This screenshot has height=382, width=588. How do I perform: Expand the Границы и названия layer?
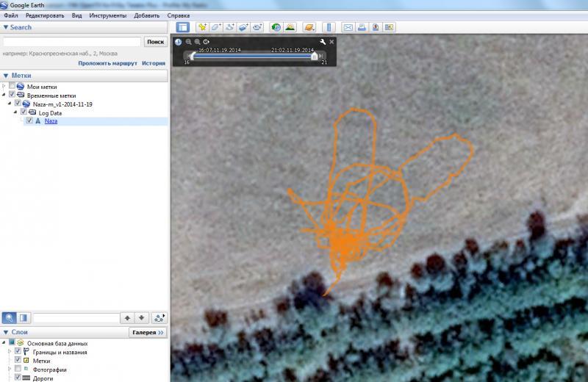tap(9, 352)
